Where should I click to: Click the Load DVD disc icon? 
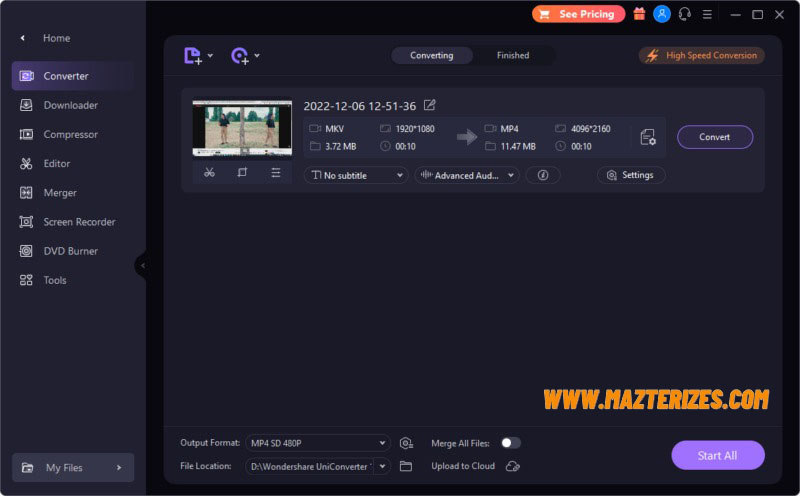[x=240, y=56]
